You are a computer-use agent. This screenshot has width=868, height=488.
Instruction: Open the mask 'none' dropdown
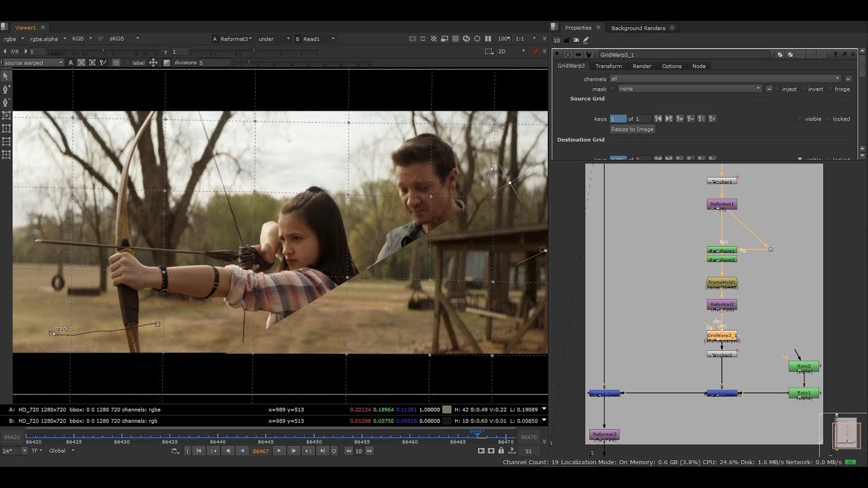pos(690,89)
